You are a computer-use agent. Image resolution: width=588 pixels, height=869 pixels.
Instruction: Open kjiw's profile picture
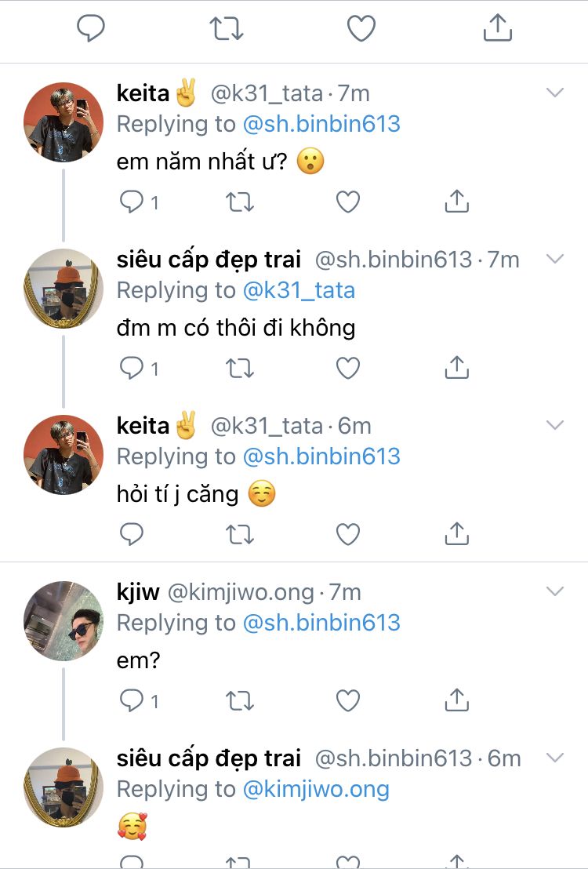tap(64, 620)
